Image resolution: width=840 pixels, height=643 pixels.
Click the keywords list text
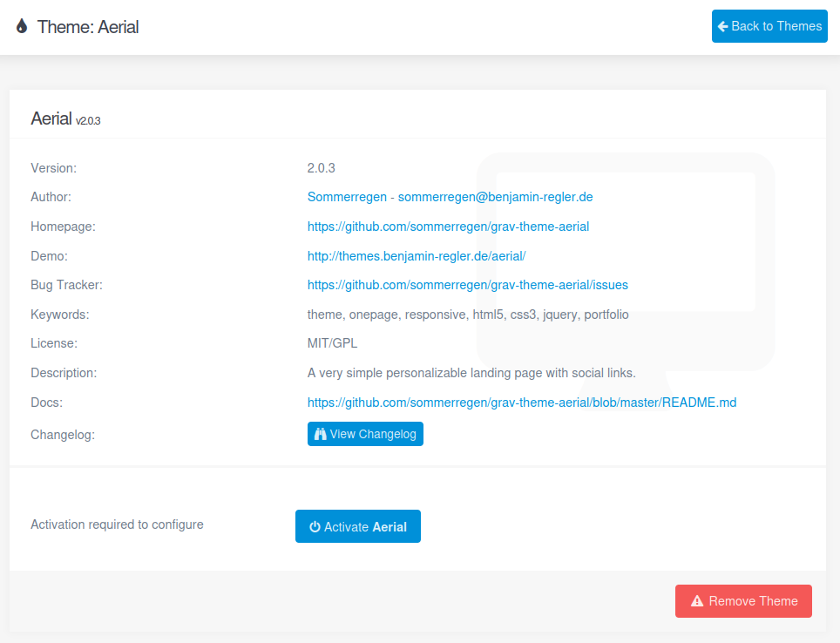pos(467,315)
